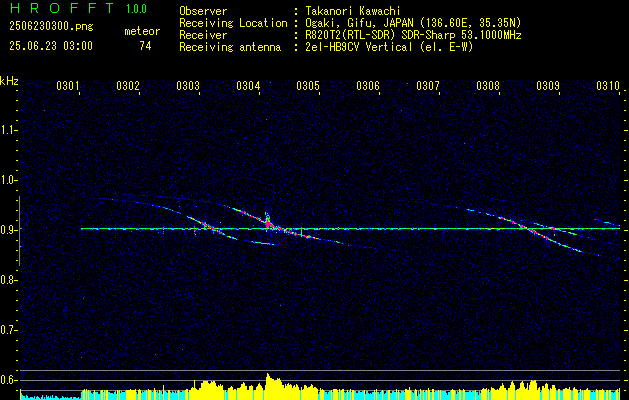Click the 0.6 kHz frequency axis label
Screen dimensions: 629x400
click(x=8, y=380)
